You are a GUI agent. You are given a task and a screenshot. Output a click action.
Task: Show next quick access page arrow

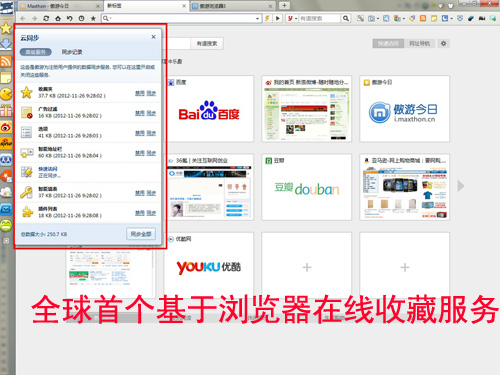(x=461, y=186)
